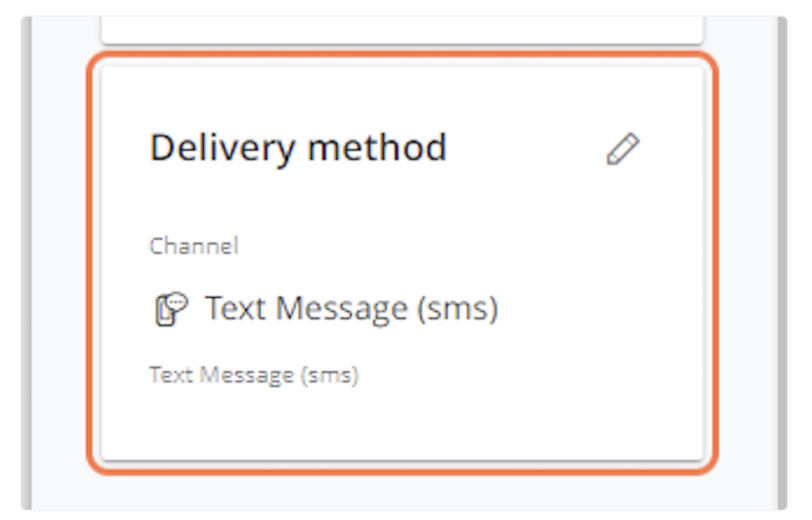
Task: Click the Channel label
Action: (x=193, y=246)
